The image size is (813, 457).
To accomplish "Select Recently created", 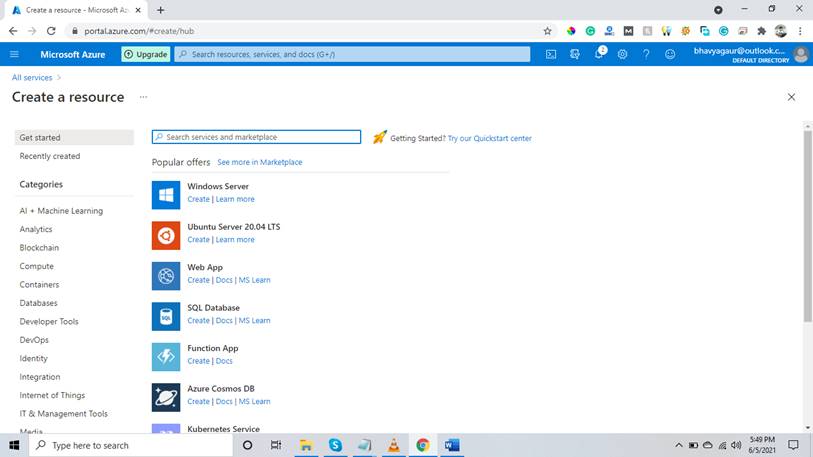I will (50, 156).
